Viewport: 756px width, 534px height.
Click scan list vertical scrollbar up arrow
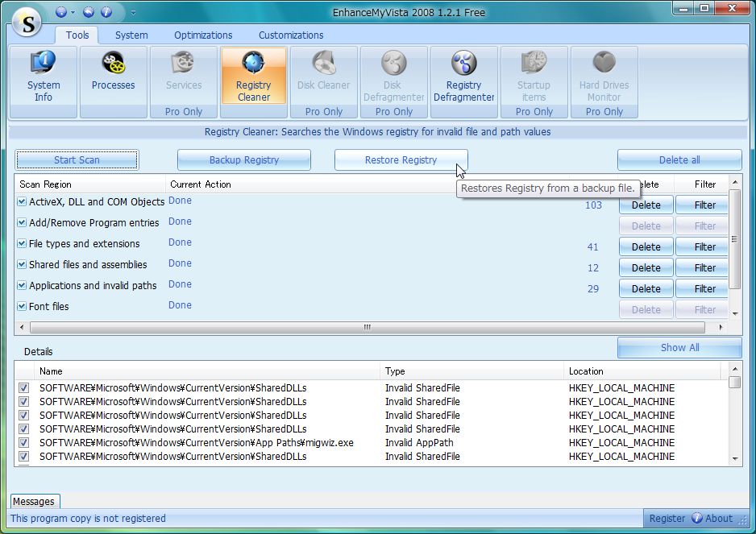pos(735,182)
